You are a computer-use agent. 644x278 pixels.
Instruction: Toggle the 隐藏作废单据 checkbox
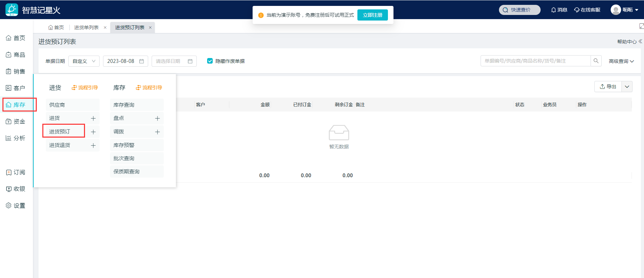(x=210, y=61)
